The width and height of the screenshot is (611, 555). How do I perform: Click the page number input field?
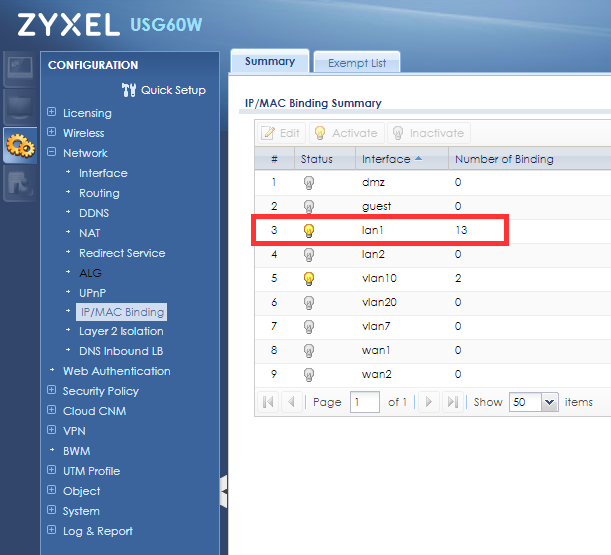[364, 402]
